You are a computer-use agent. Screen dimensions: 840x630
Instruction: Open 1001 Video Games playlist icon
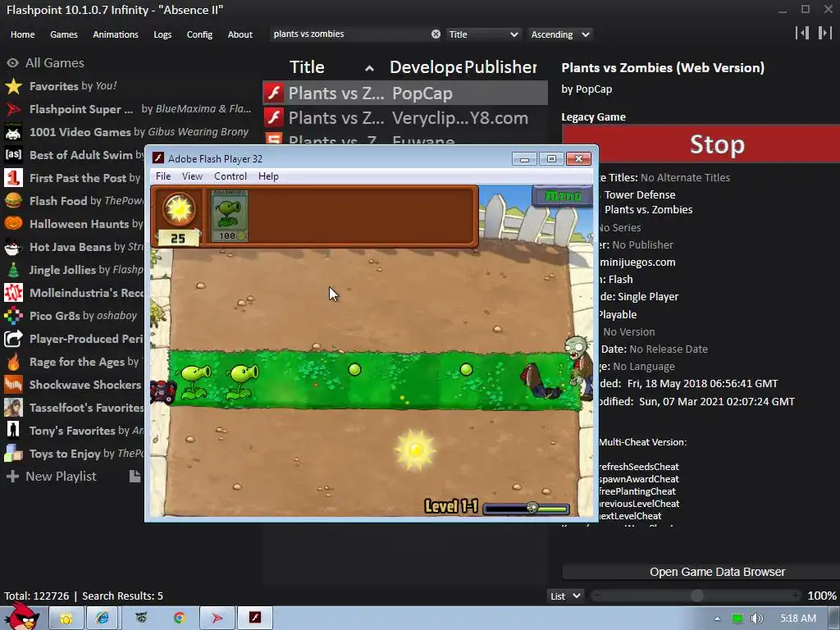13,132
